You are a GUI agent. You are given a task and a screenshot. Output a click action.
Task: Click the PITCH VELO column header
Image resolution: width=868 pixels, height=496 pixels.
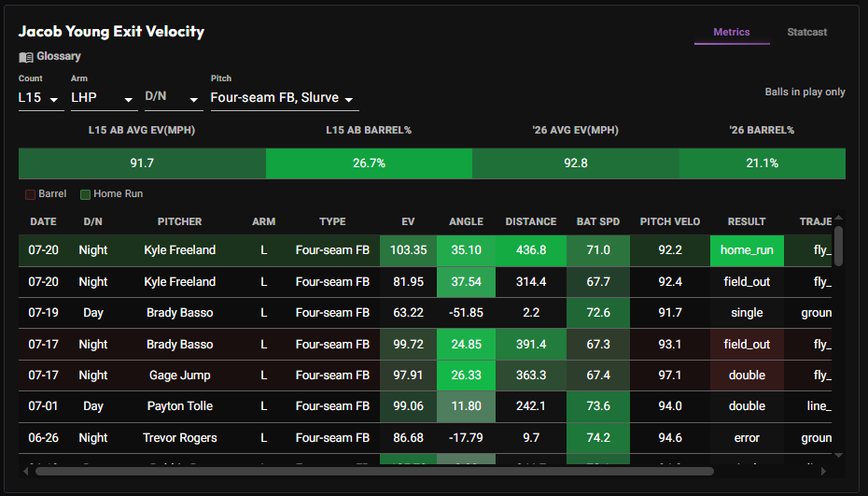670,221
